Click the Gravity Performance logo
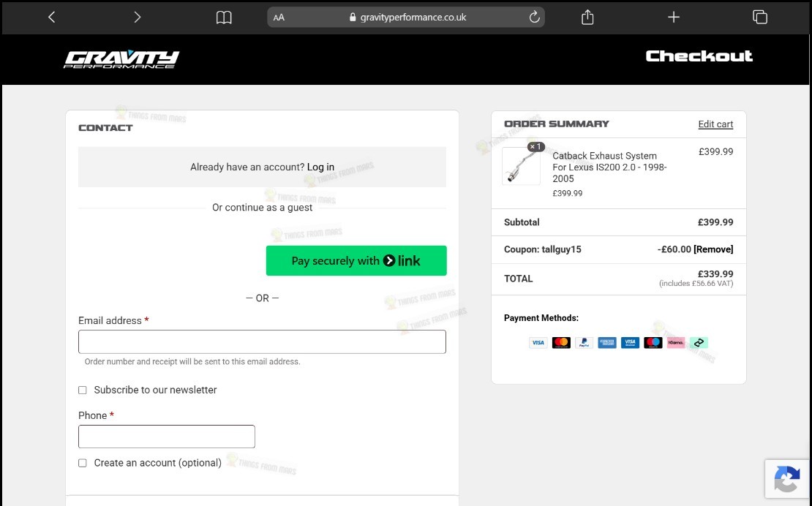The width and height of the screenshot is (812, 506). pyautogui.click(x=121, y=59)
